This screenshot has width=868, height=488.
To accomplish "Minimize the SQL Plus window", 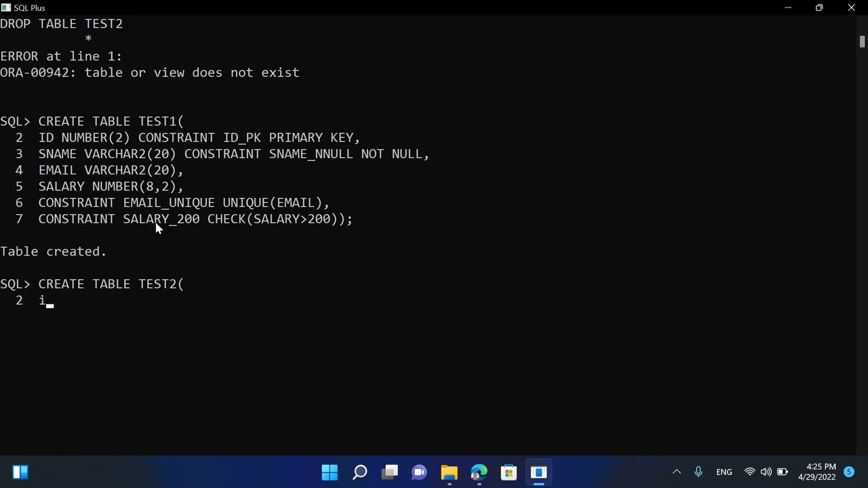I will (788, 7).
